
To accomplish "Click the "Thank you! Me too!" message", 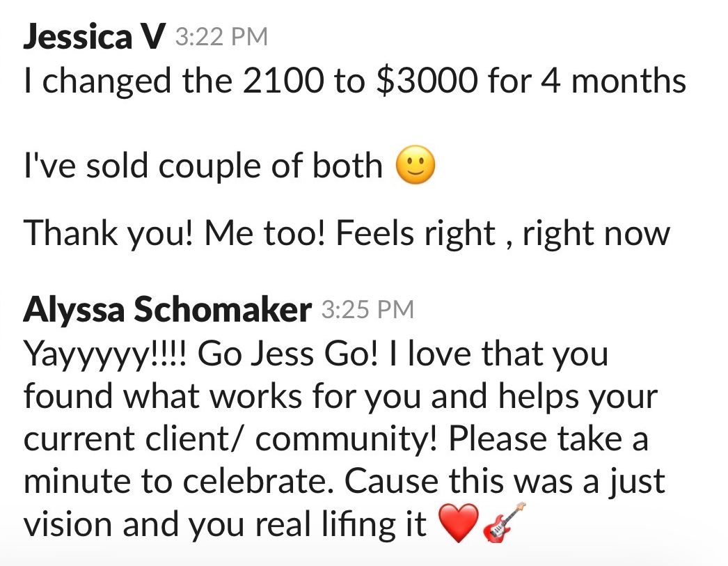I will [347, 233].
